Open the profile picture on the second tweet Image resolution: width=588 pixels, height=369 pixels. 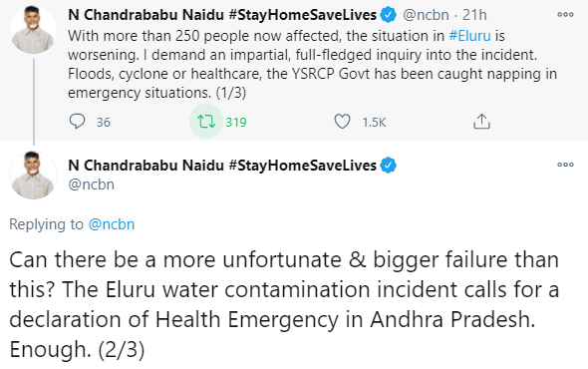click(33, 175)
